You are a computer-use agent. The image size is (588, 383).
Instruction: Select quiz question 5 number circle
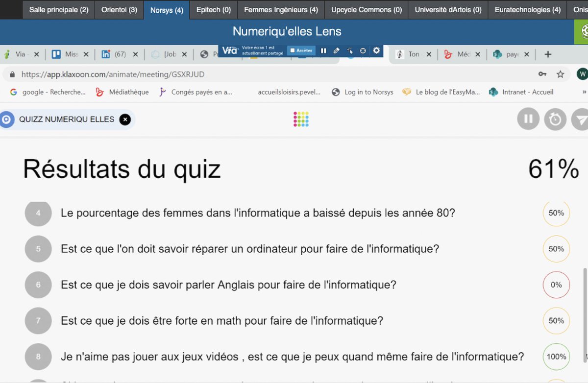click(38, 249)
